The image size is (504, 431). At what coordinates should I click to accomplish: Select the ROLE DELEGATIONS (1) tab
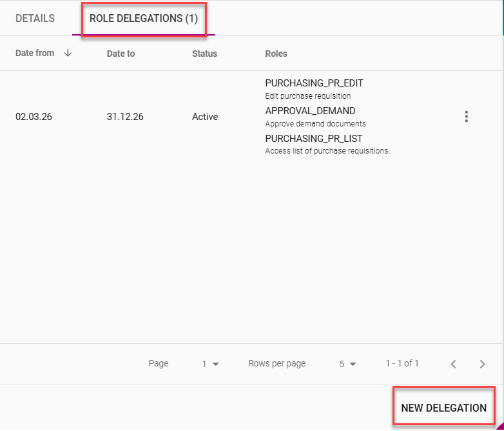[x=143, y=19]
